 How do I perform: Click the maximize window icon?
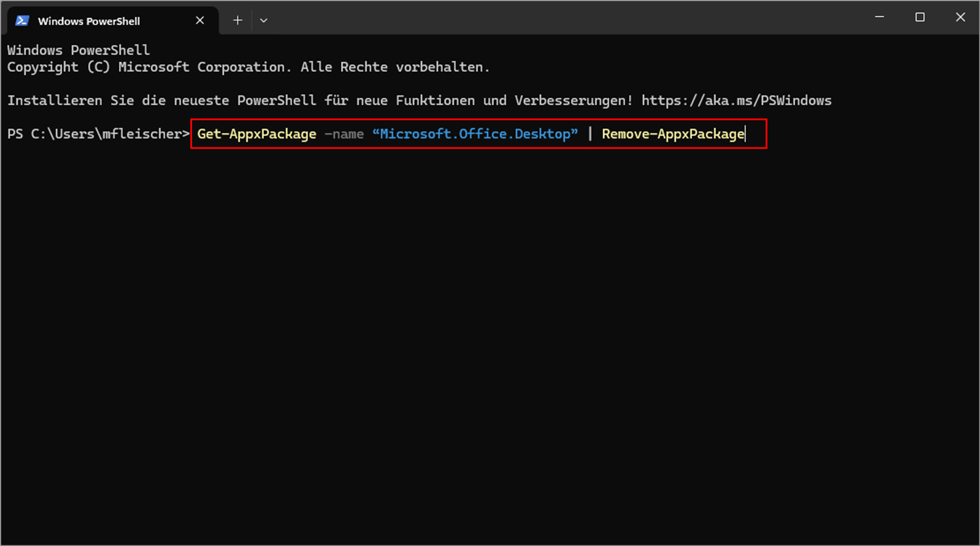tap(920, 17)
